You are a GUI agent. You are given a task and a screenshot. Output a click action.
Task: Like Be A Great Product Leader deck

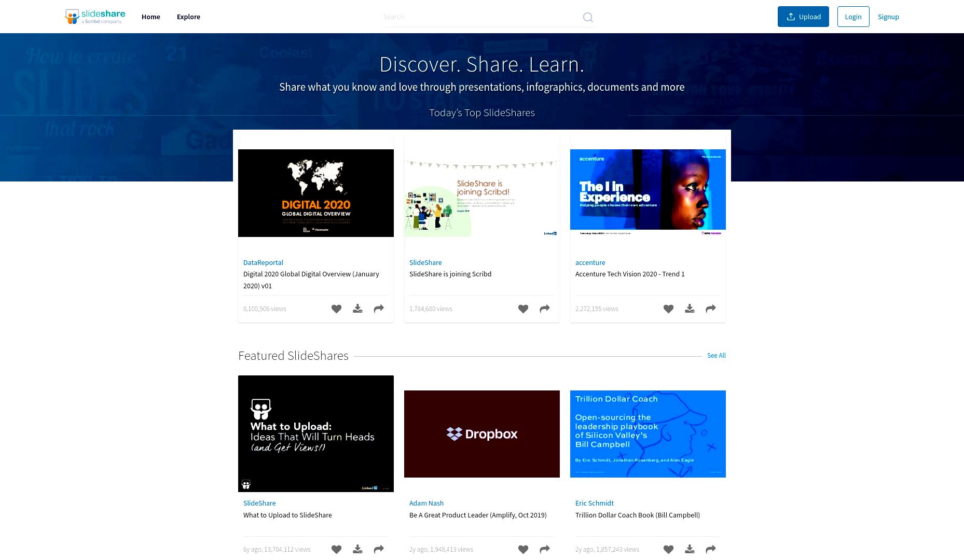click(x=523, y=550)
